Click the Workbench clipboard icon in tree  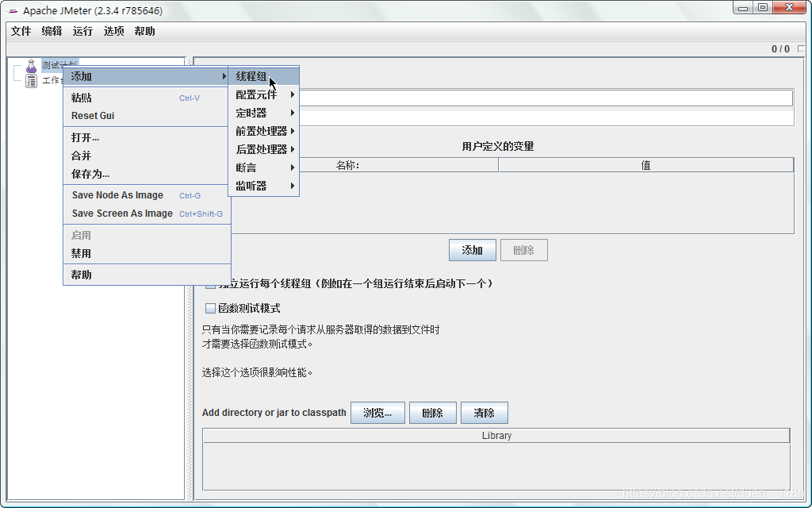pyautogui.click(x=32, y=81)
